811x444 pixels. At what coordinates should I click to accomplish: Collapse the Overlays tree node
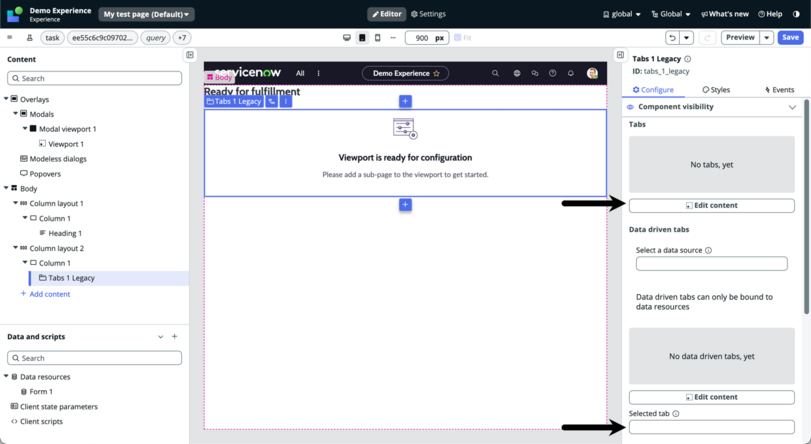[6, 99]
